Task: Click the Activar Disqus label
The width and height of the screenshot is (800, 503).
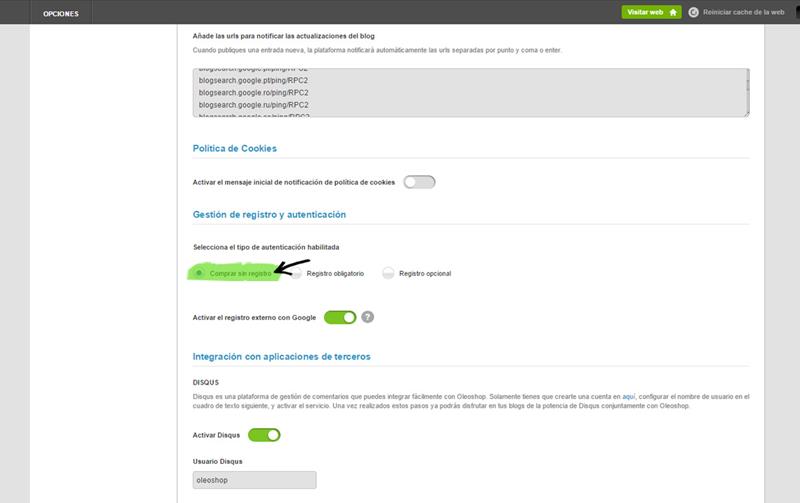Action: coord(216,435)
